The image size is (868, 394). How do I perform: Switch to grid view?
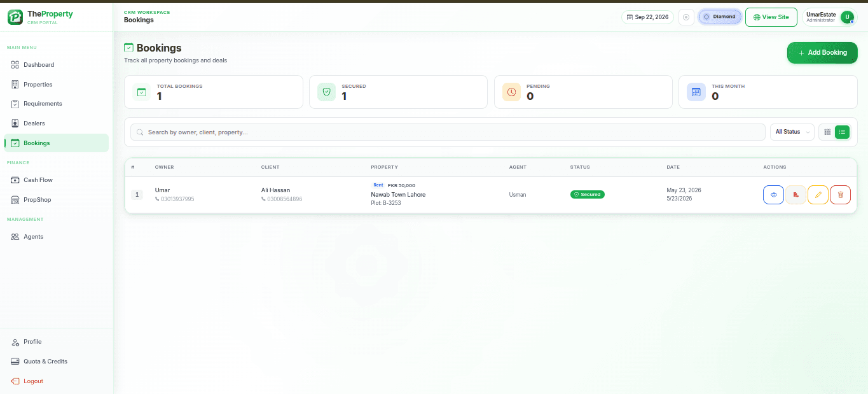coord(827,132)
